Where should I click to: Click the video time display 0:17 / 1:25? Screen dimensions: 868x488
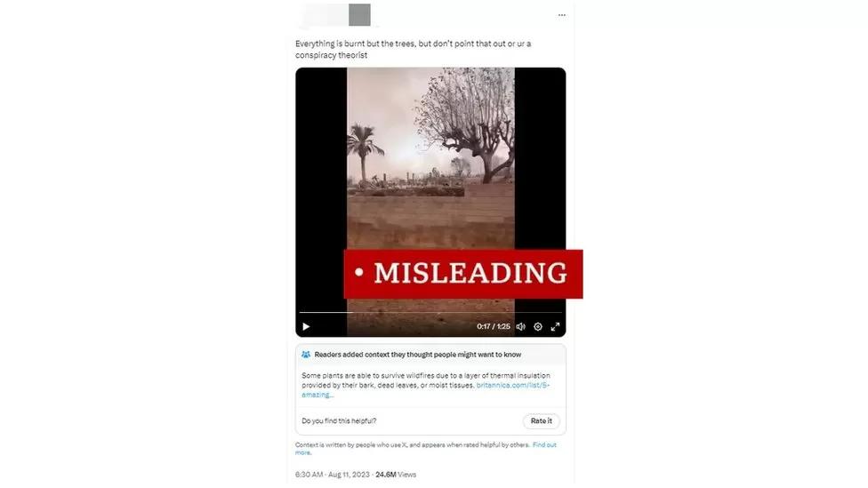(x=494, y=326)
